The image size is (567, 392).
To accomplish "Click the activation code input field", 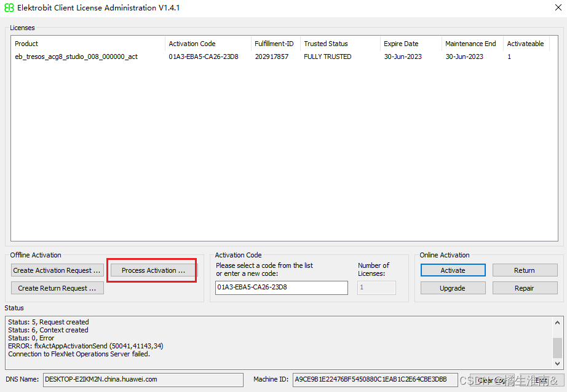I will (x=281, y=287).
